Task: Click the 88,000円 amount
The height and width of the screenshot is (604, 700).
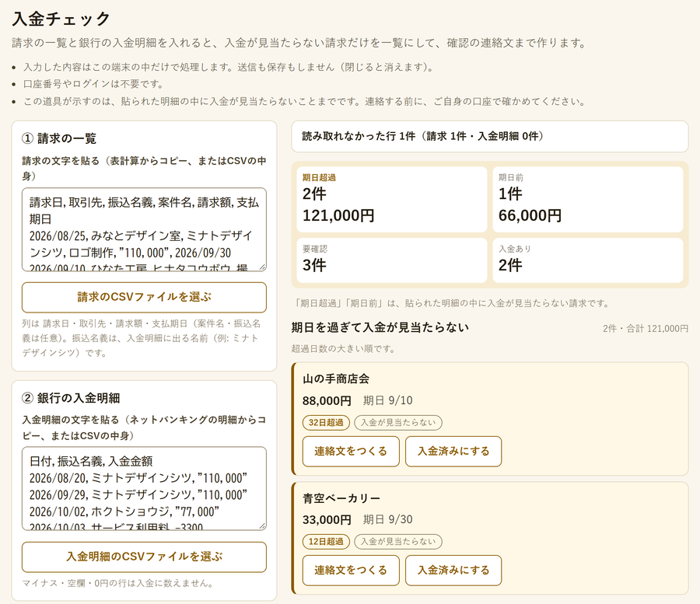Action: [x=327, y=400]
